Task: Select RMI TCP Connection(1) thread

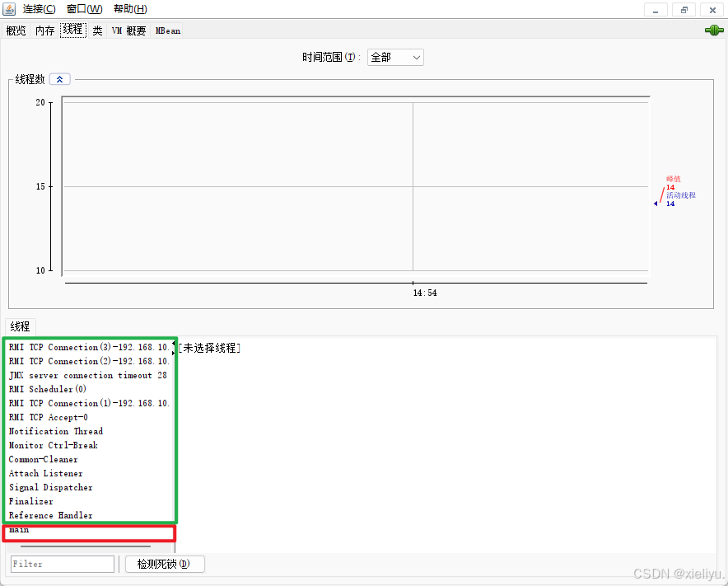Action: [89, 403]
